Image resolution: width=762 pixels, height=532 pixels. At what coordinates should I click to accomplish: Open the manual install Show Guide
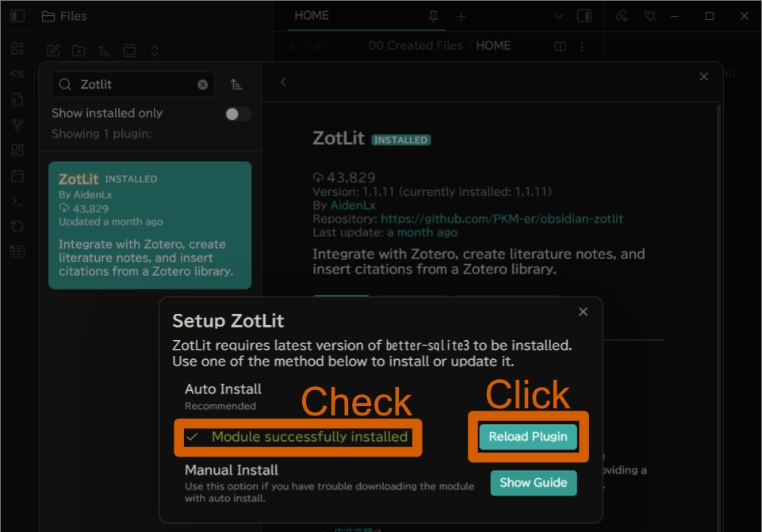tap(533, 482)
